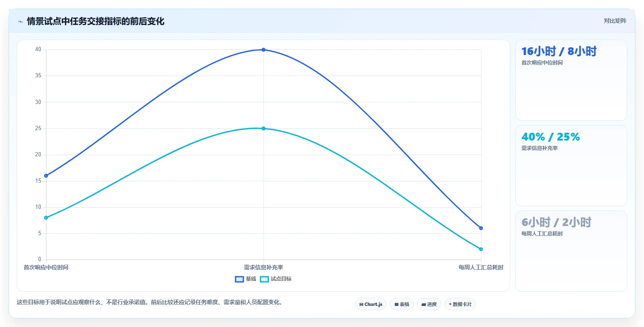Click the 需求信息补充率 x-axis label

[264, 267]
